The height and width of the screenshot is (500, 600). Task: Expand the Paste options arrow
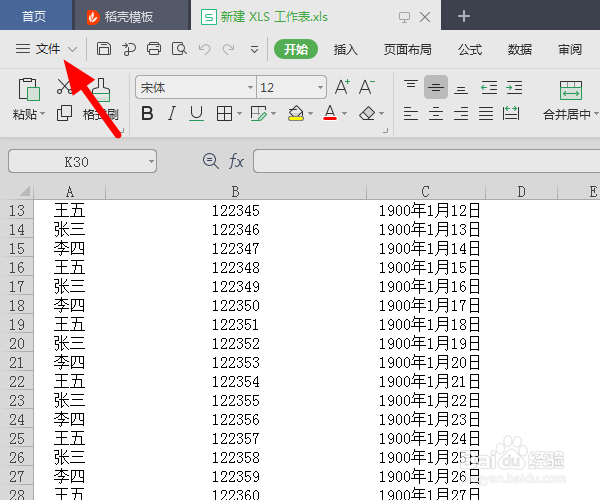[42, 114]
